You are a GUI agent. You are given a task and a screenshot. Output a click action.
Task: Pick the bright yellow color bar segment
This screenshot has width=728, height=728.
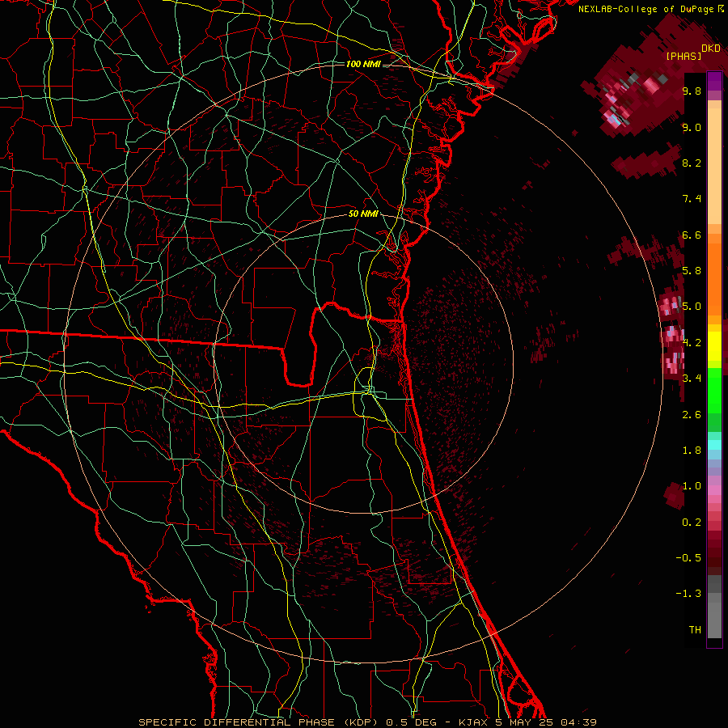(x=714, y=345)
